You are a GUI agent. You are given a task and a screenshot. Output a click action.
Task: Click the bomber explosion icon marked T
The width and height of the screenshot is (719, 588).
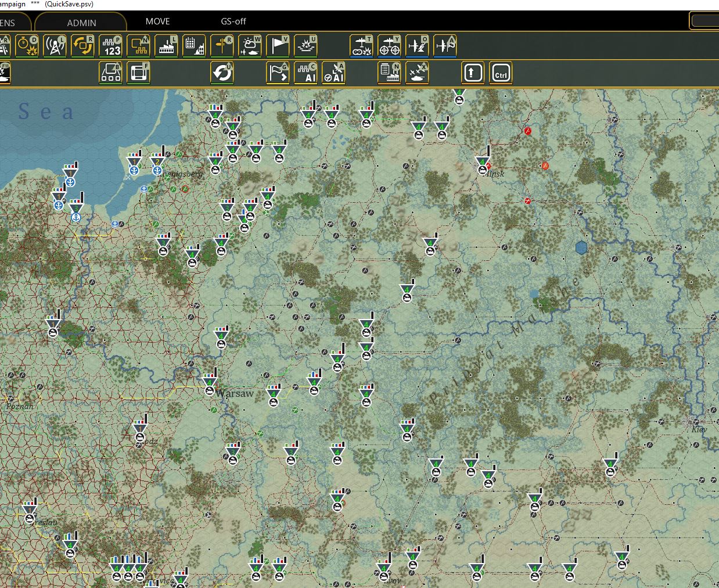point(362,46)
